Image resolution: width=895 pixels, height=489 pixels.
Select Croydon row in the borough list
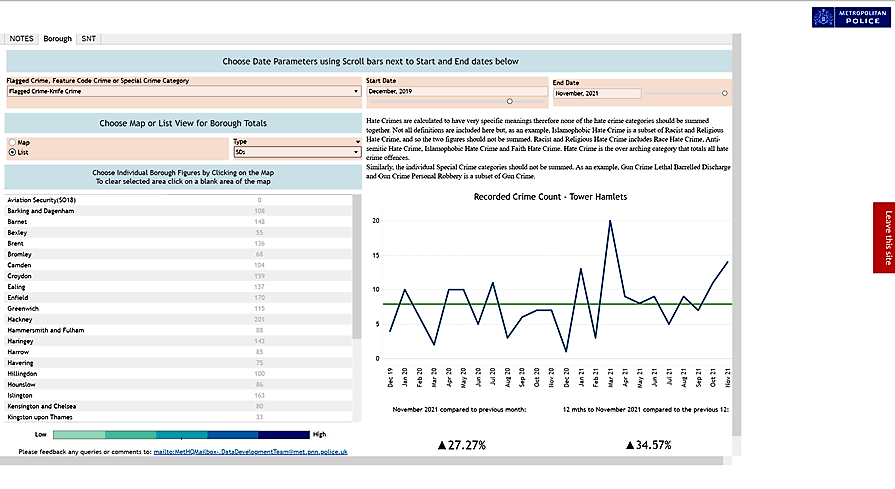coord(23,276)
